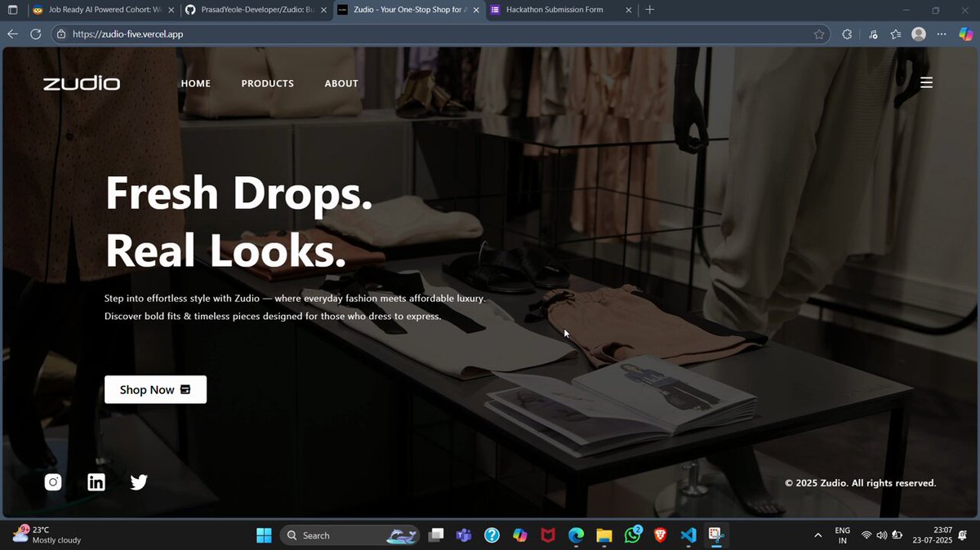Open the browser profile avatar
This screenshot has width=980, height=550.
pyautogui.click(x=919, y=34)
